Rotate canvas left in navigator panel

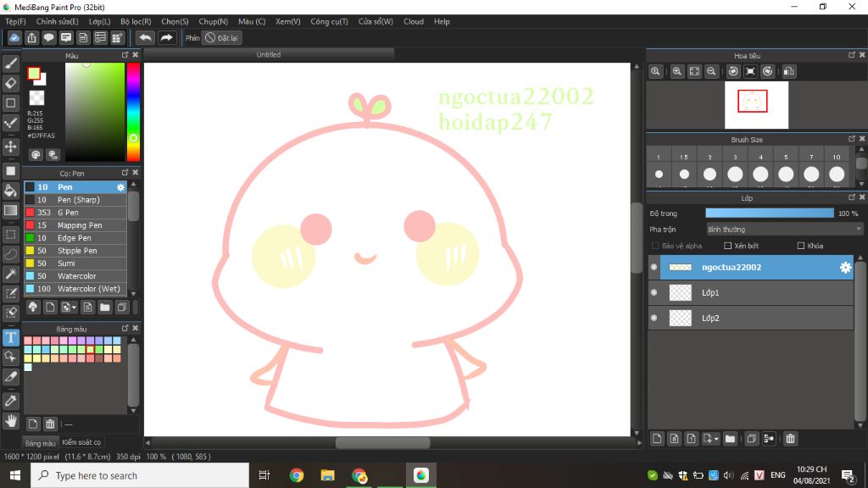[x=733, y=71]
